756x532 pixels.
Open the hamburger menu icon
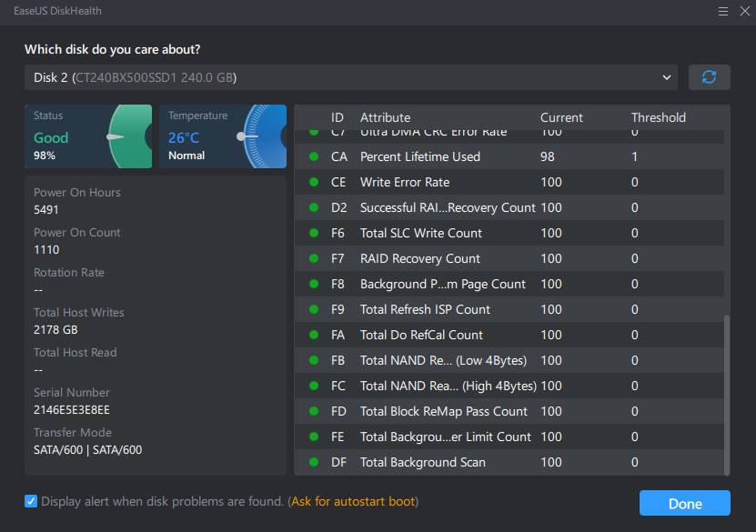(722, 11)
